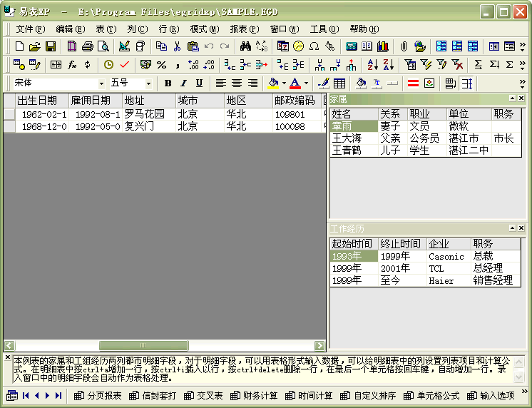Align text left
Viewport: 532px width, 408px height.
pos(221,83)
